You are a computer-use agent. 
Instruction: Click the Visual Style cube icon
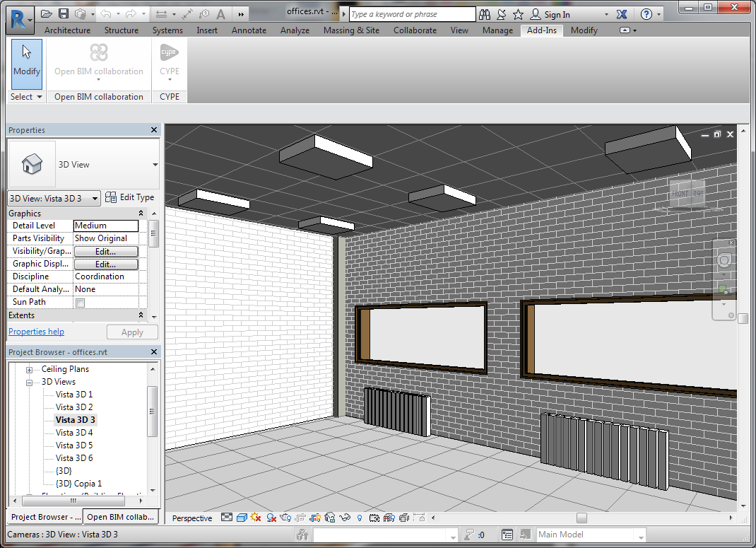click(241, 518)
